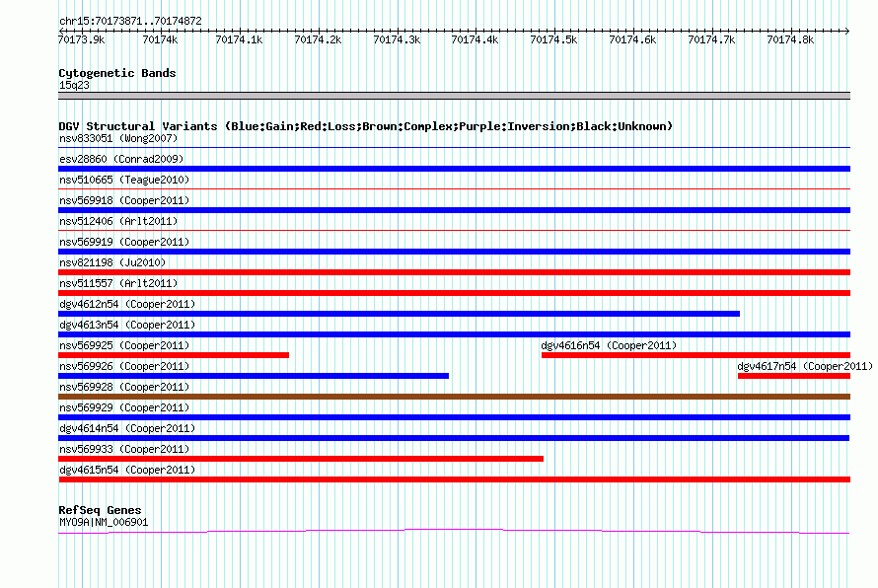Viewport: 878px width, 588px height.
Task: Click the Cytogenetic Bands track title
Action: [x=117, y=73]
